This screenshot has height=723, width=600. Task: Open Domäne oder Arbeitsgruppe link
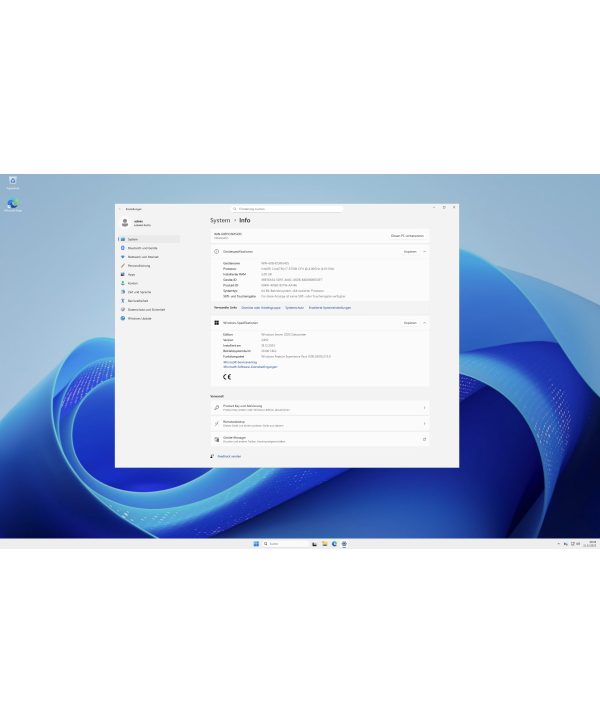coord(261,308)
